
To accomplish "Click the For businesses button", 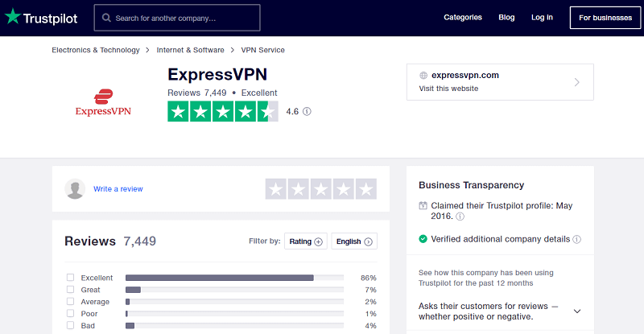I will pyautogui.click(x=605, y=18).
